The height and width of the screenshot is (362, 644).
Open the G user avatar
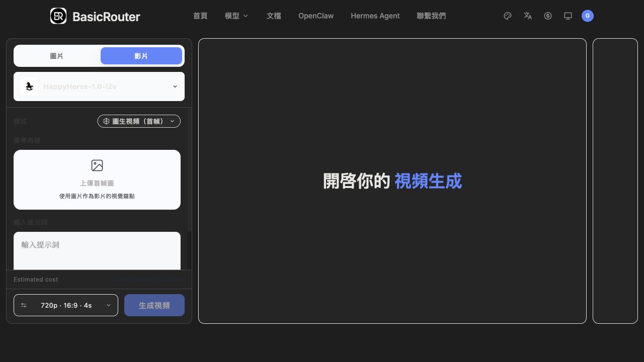(588, 16)
